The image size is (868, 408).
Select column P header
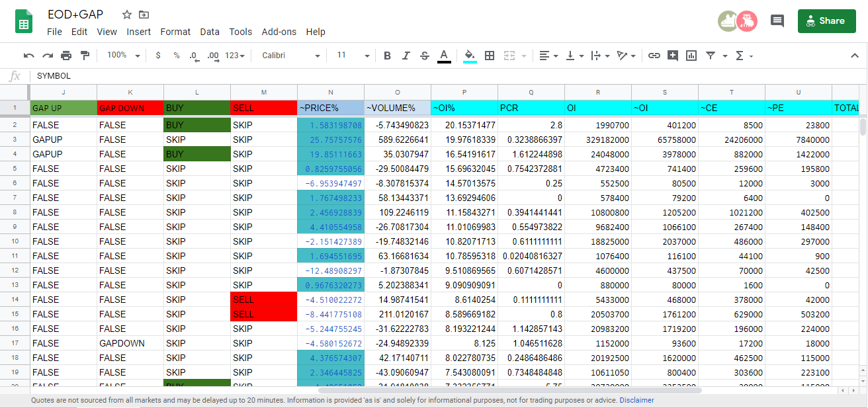coord(464,93)
